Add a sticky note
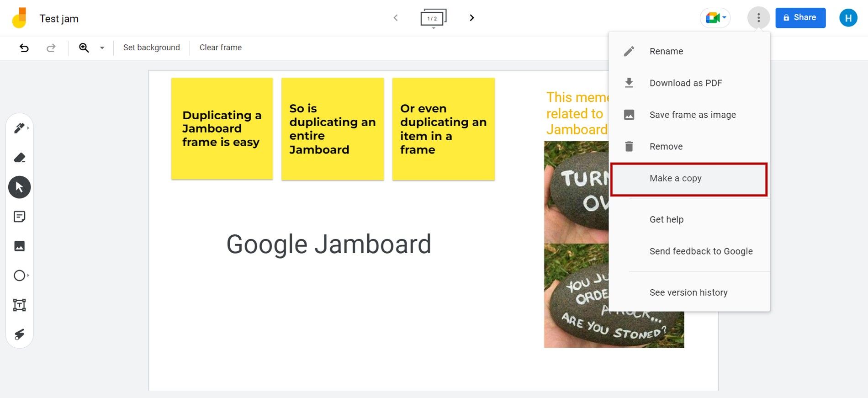The image size is (868, 398). click(19, 217)
